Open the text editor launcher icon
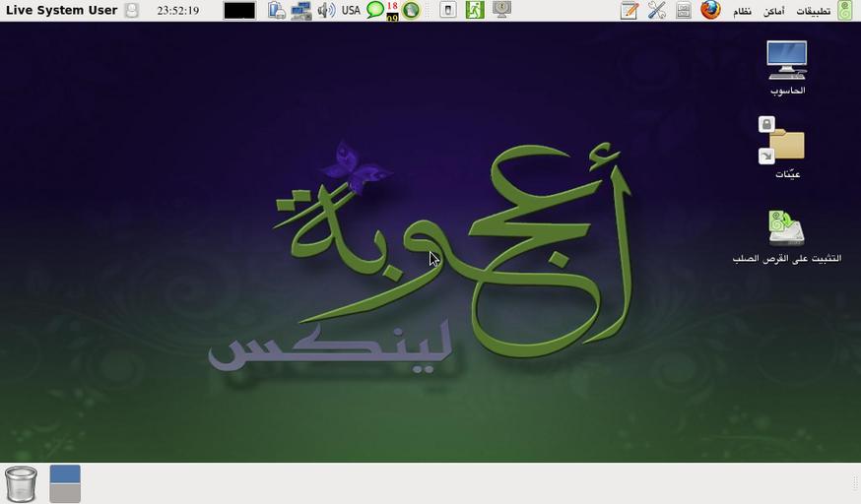Viewport: 861px width, 504px height. click(x=629, y=11)
